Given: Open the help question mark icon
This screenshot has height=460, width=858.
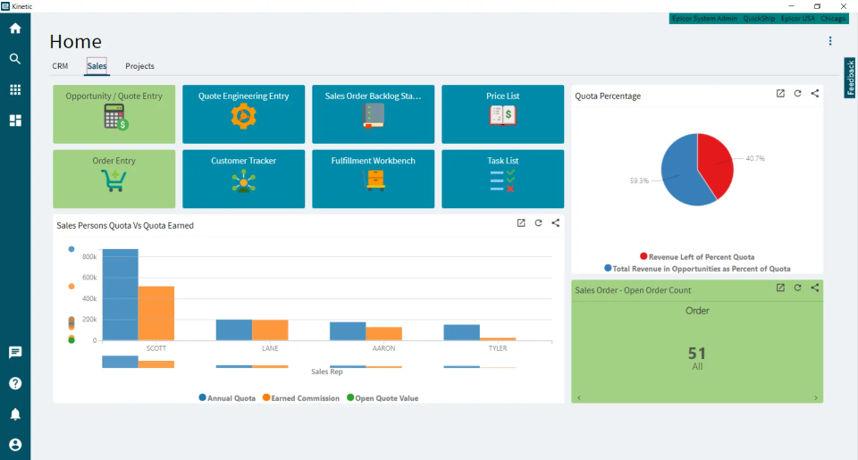Looking at the screenshot, I should (15, 383).
